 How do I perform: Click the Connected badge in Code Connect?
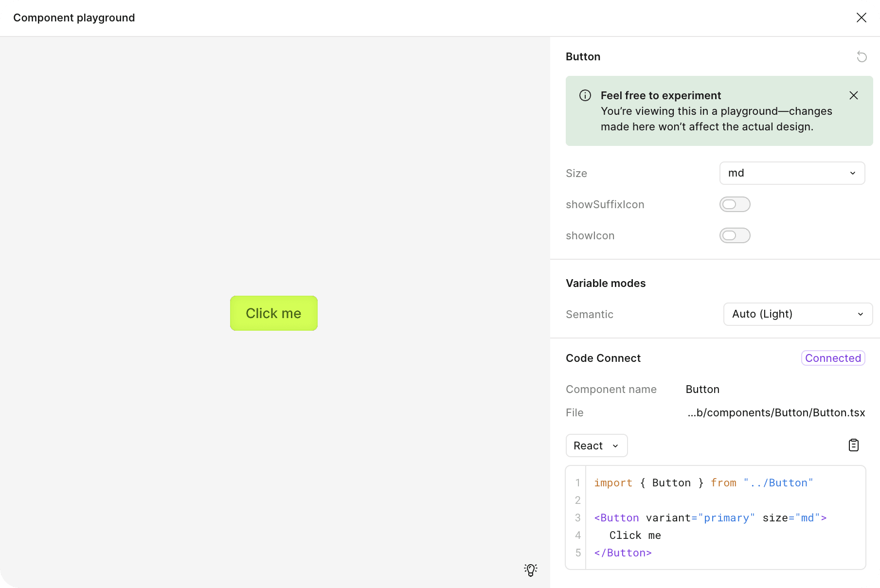[x=833, y=358]
